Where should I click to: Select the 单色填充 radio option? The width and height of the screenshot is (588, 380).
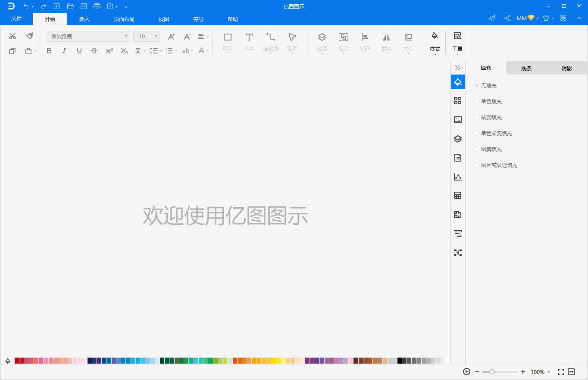click(477, 102)
